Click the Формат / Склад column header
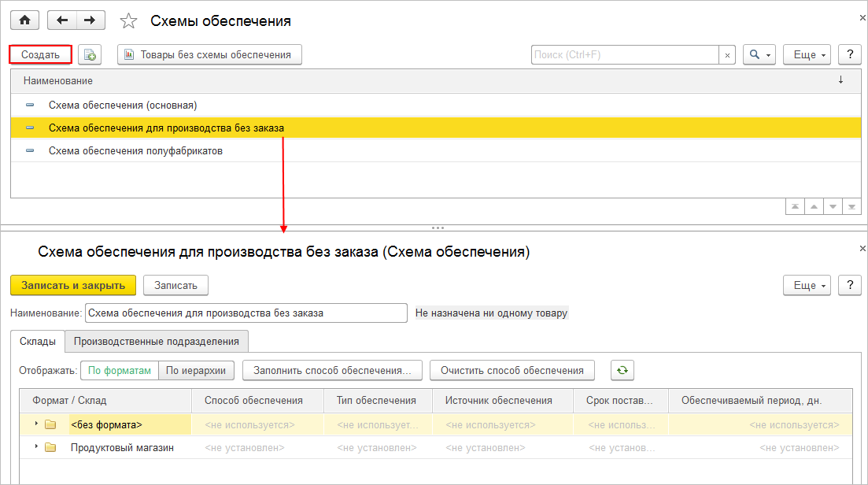 coord(105,400)
